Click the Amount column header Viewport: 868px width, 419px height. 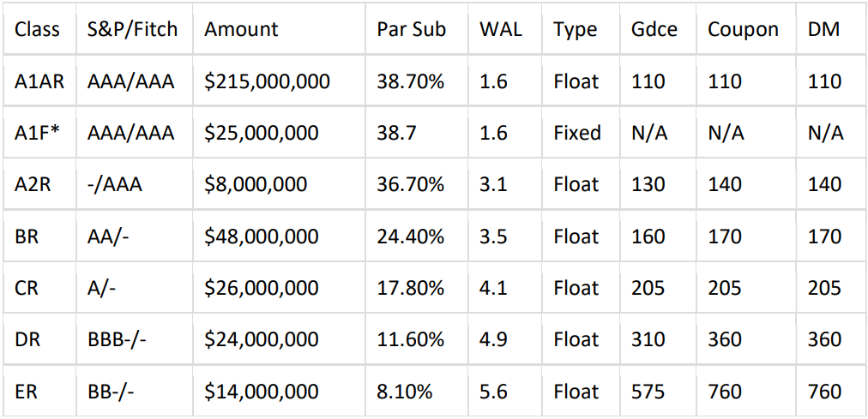click(241, 29)
